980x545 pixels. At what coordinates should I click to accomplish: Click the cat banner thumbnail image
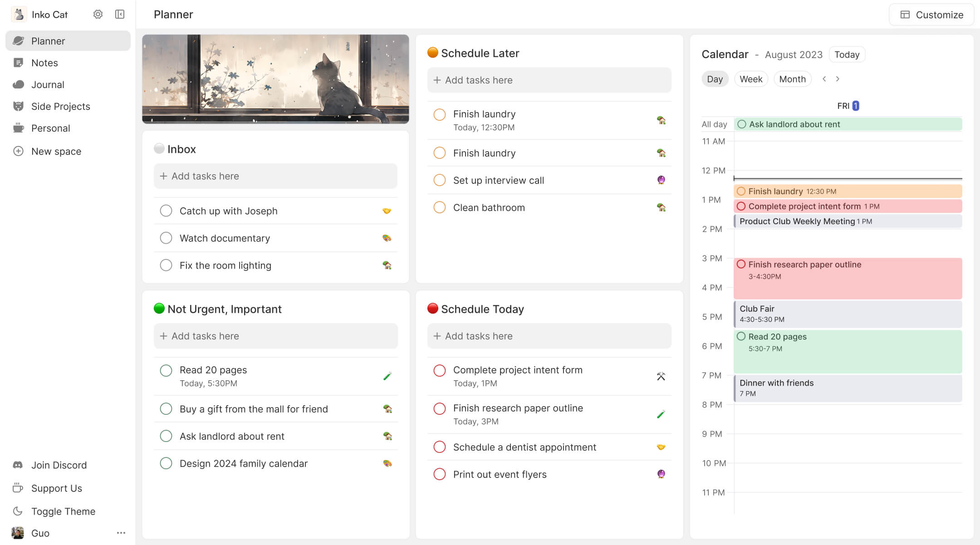[x=275, y=79]
